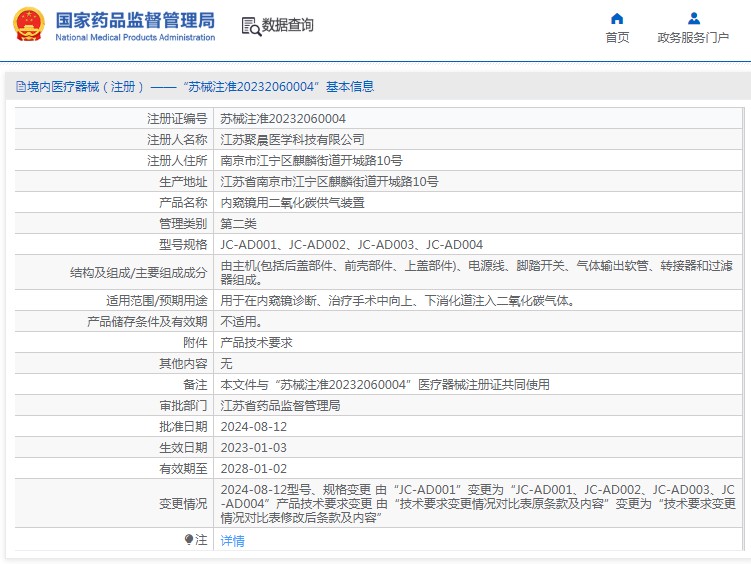Viewport: 751px width, 564px height.
Task: Go to 政务服务门户 in the top navigation
Action: tap(693, 38)
